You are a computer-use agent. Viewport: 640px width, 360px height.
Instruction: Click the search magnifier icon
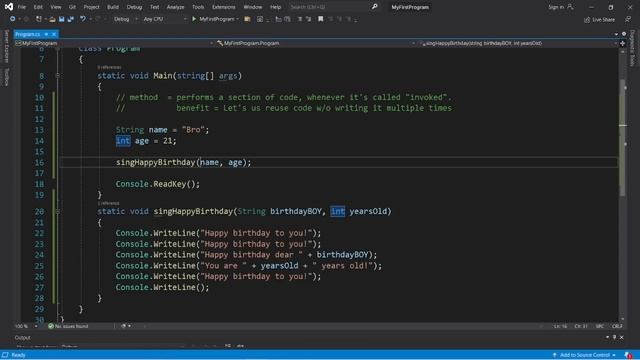(x=374, y=7)
